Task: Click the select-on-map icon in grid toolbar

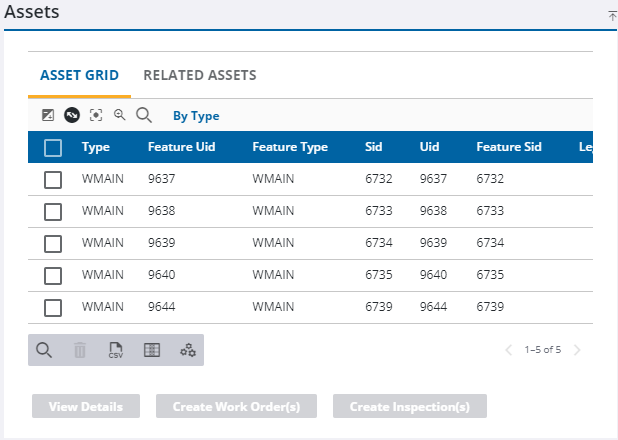Action: [47, 115]
